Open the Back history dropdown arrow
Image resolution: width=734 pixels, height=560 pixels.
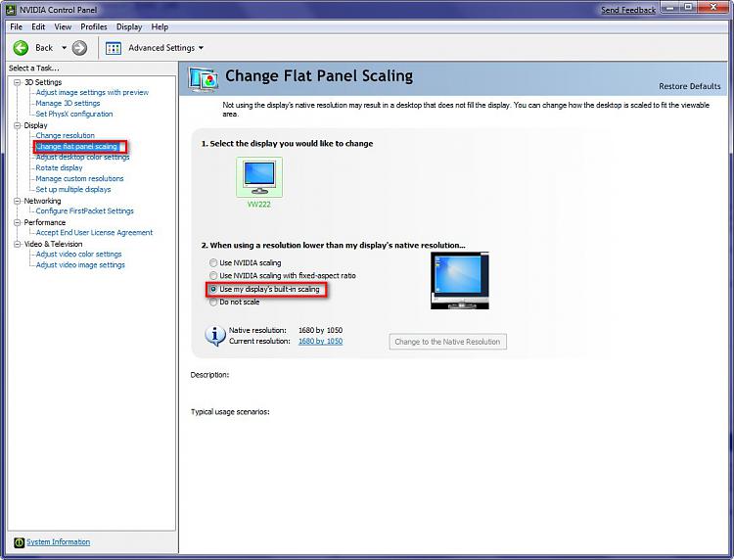tap(65, 48)
